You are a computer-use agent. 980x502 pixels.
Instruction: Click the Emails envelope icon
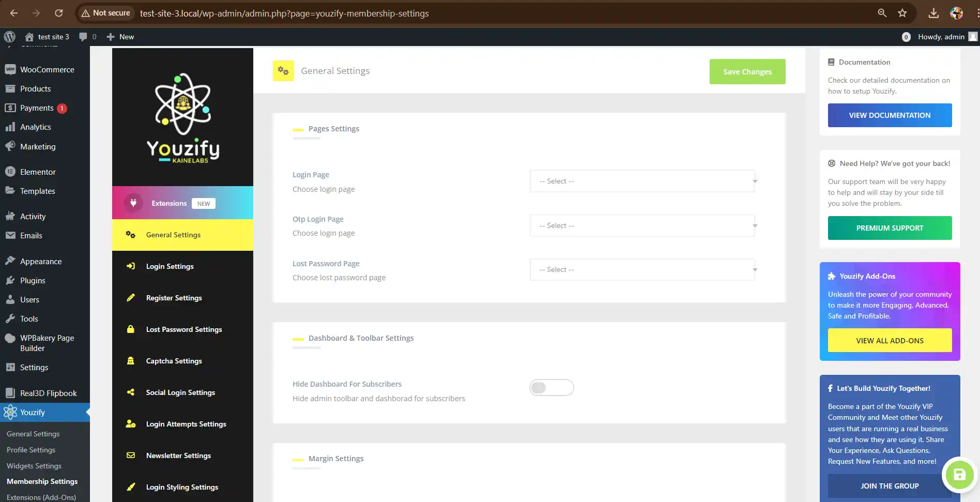10,235
